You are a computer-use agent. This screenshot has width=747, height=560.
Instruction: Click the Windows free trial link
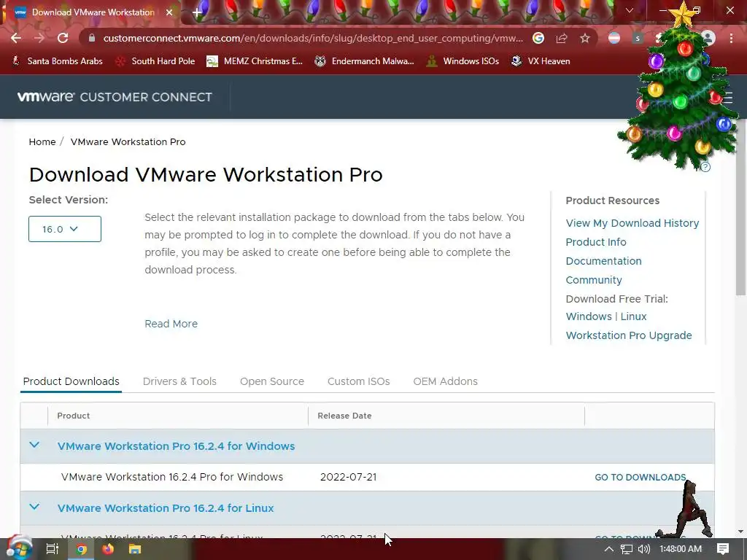coord(589,316)
